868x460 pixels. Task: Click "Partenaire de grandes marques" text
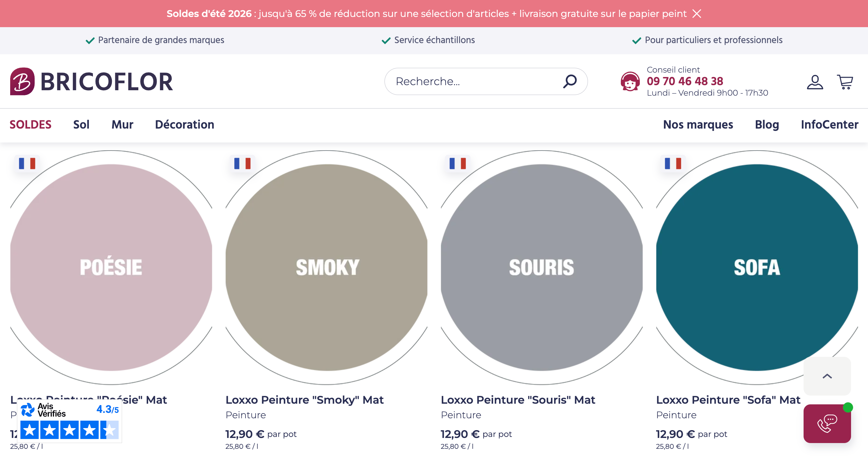(161, 40)
